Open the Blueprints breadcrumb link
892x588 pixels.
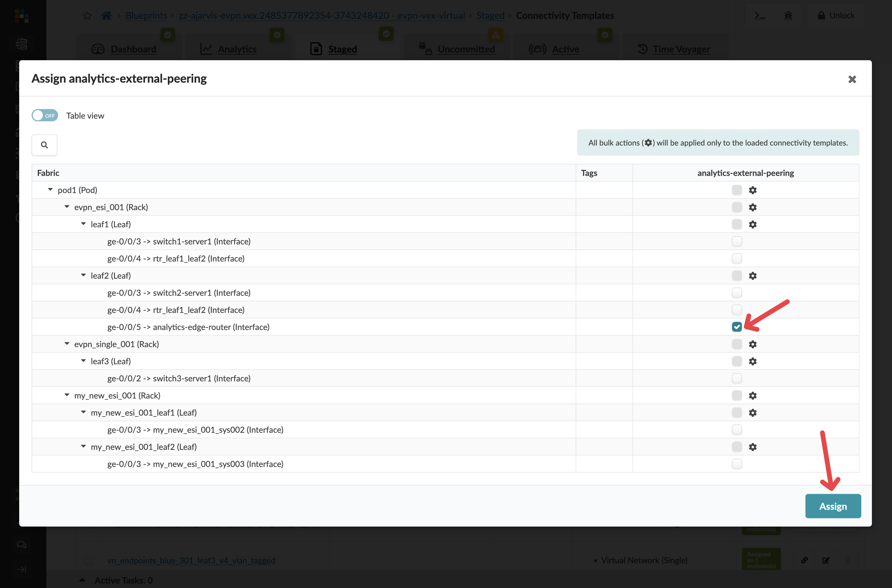(x=146, y=15)
